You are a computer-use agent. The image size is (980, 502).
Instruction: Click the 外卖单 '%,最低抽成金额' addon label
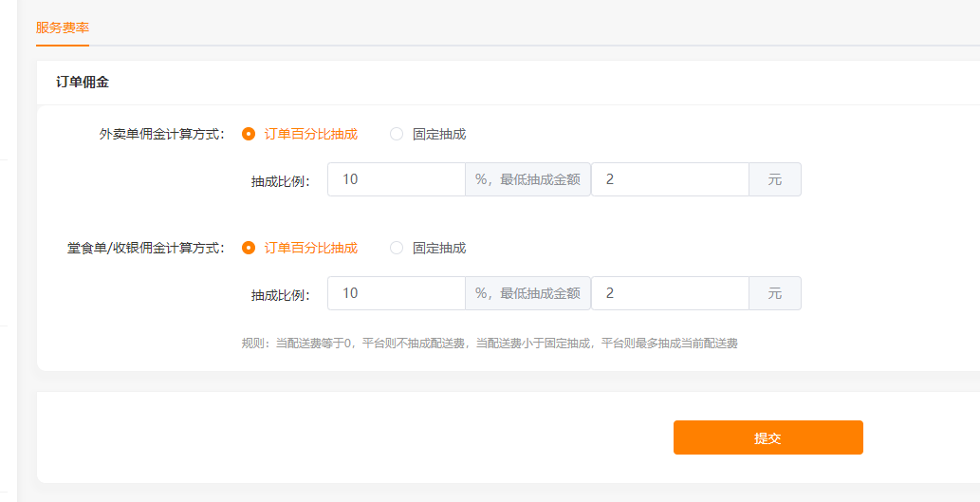(528, 179)
